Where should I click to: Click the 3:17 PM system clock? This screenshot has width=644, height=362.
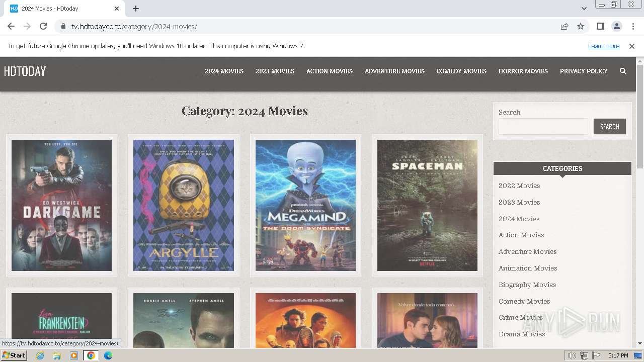tap(618, 355)
